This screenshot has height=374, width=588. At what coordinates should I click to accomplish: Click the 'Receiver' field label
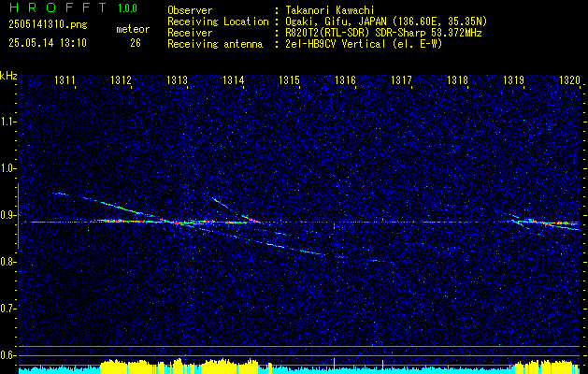pos(190,33)
